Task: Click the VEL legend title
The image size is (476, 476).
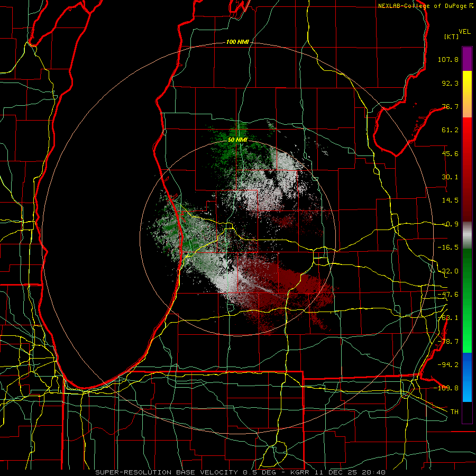Action: coord(464,32)
